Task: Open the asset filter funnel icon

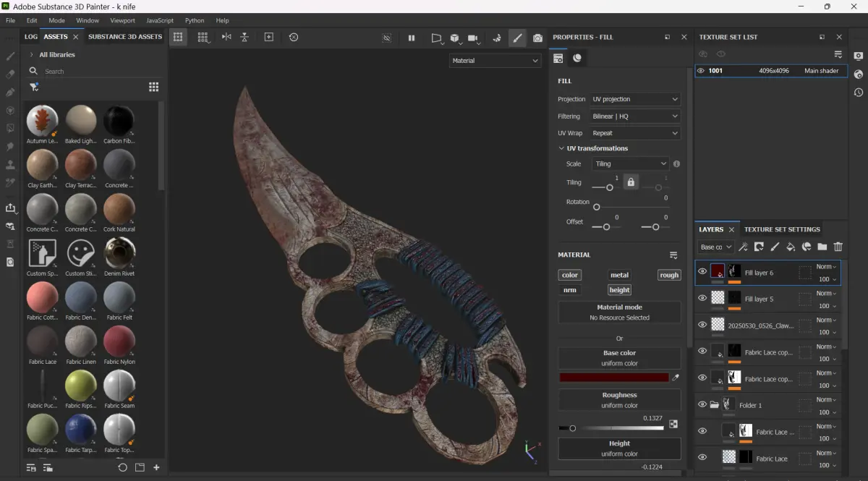Action: pyautogui.click(x=33, y=87)
